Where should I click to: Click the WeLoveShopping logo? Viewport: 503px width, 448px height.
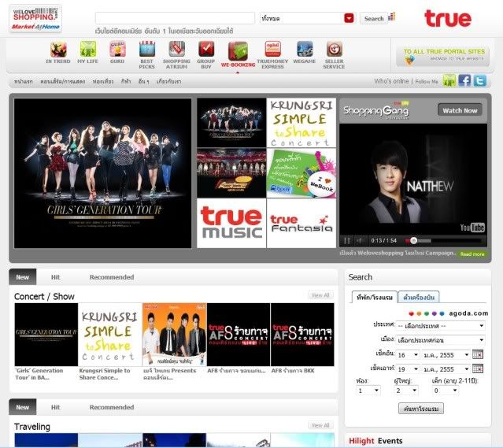click(x=35, y=18)
